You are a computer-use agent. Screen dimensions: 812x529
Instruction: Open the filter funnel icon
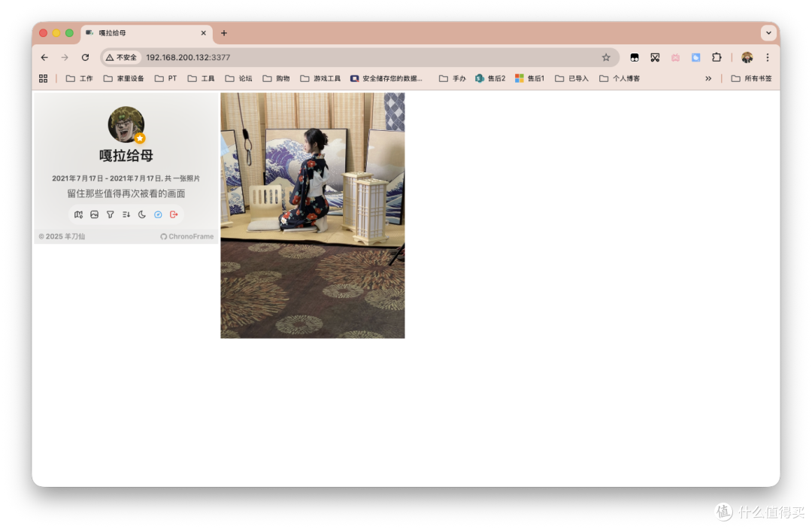(111, 214)
